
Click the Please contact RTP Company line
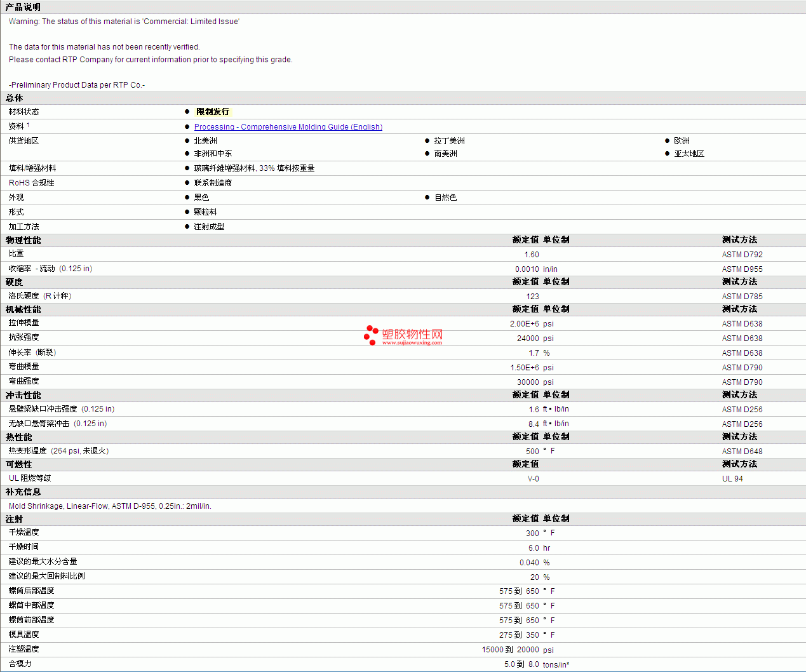click(x=151, y=60)
